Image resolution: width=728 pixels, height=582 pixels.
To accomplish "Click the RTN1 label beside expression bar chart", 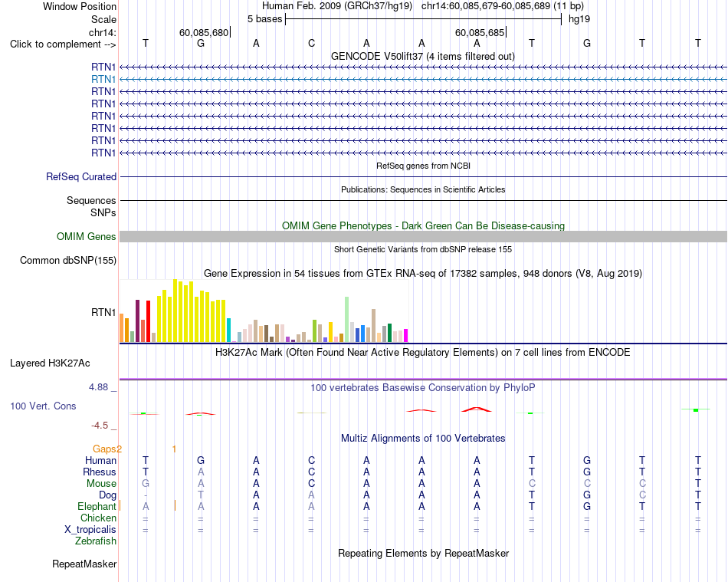I will [103, 312].
